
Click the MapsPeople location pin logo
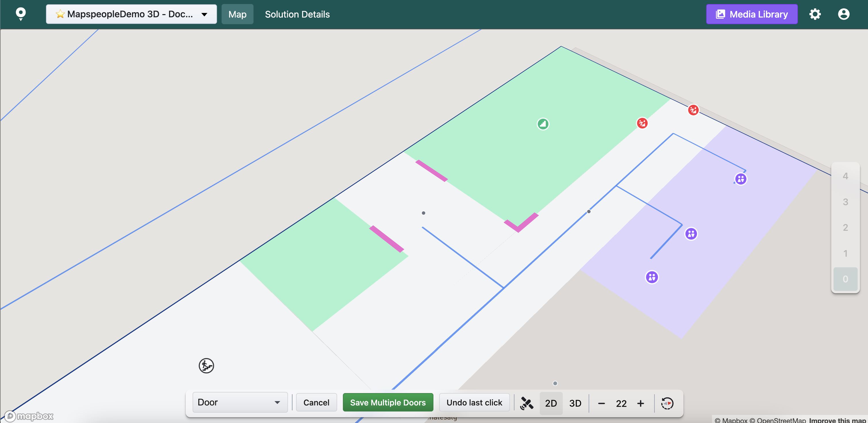(x=21, y=14)
